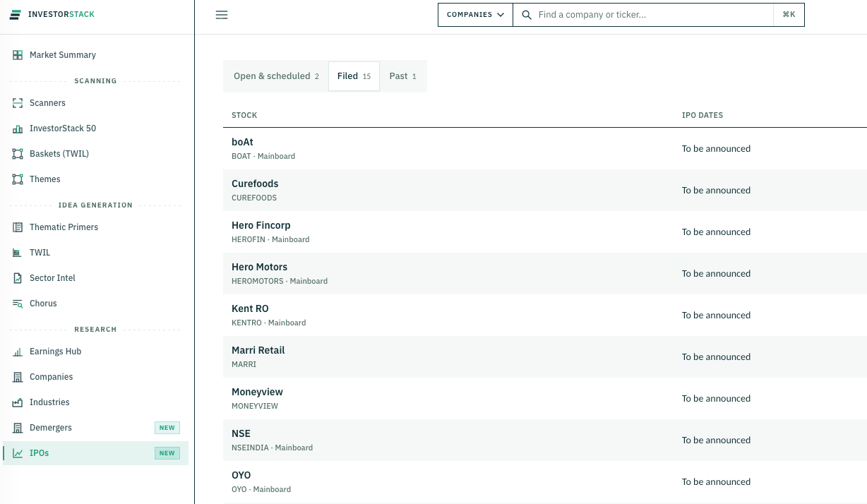Click the Earnings Hub bar chart icon

(x=18, y=352)
